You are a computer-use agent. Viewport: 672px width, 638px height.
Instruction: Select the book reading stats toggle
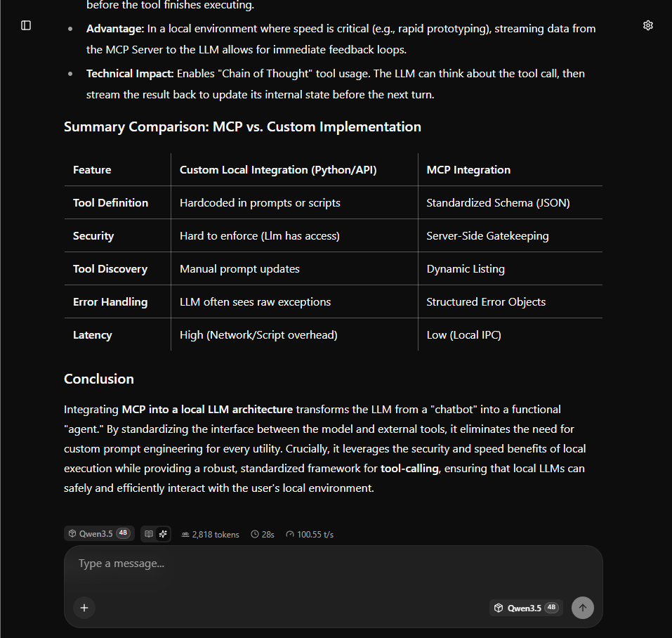(x=149, y=534)
